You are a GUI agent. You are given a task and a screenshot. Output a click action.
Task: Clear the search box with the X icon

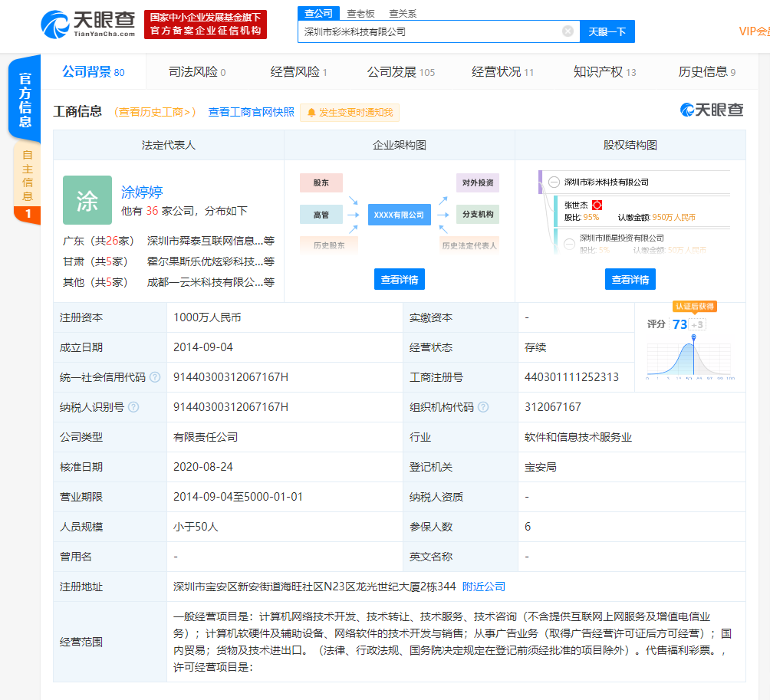point(568,31)
